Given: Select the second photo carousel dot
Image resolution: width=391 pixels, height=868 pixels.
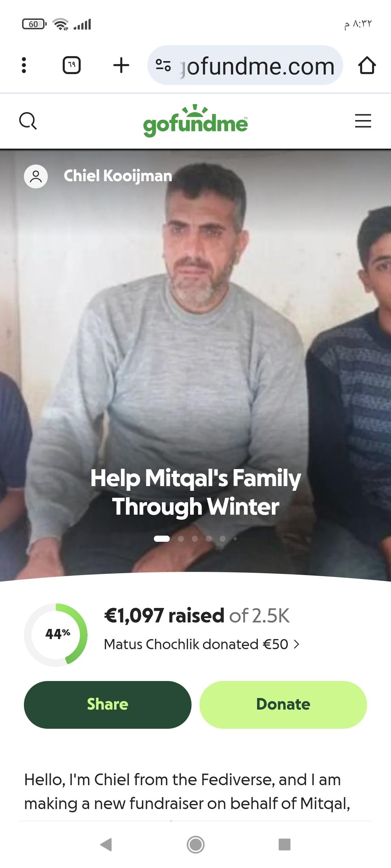Looking at the screenshot, I should coord(181,539).
